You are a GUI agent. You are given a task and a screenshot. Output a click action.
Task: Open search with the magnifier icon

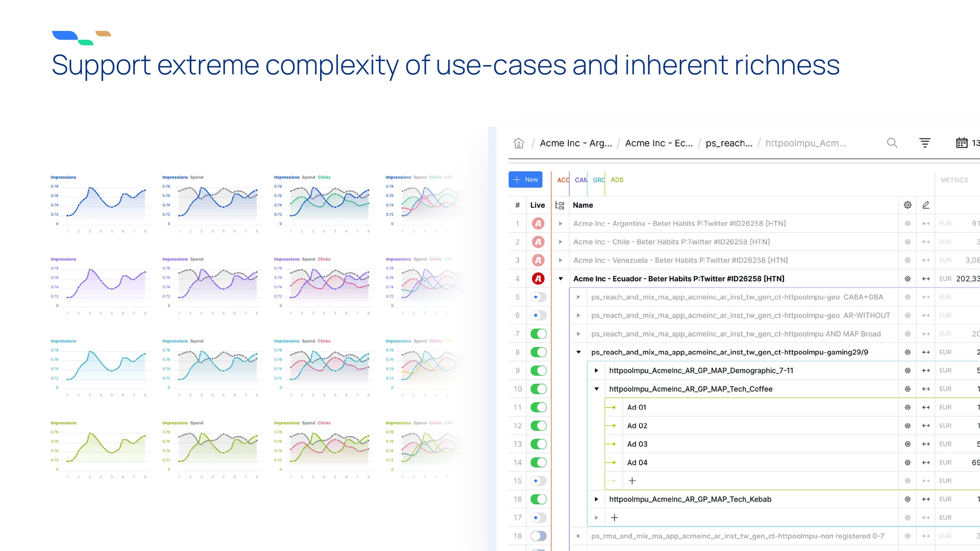coord(892,143)
